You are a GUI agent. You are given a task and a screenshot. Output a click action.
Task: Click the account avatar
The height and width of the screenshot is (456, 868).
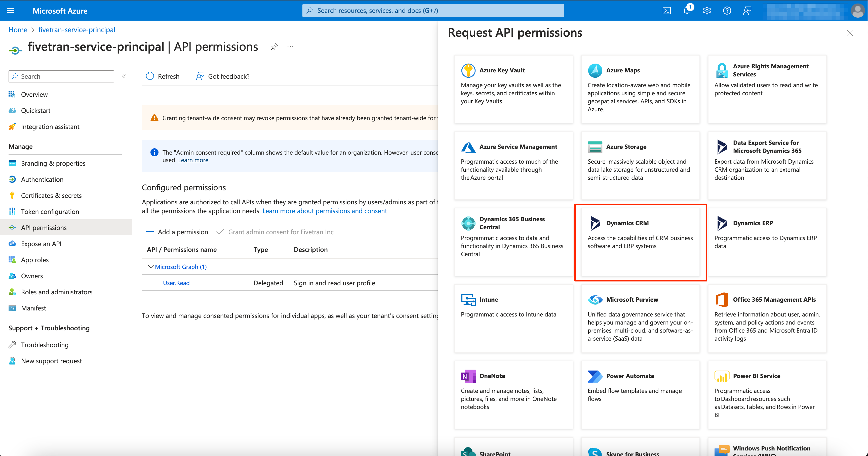[x=857, y=11]
